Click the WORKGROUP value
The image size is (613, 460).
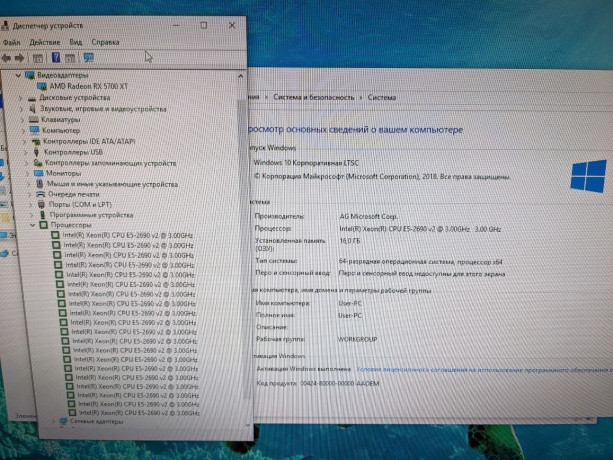pos(358,339)
